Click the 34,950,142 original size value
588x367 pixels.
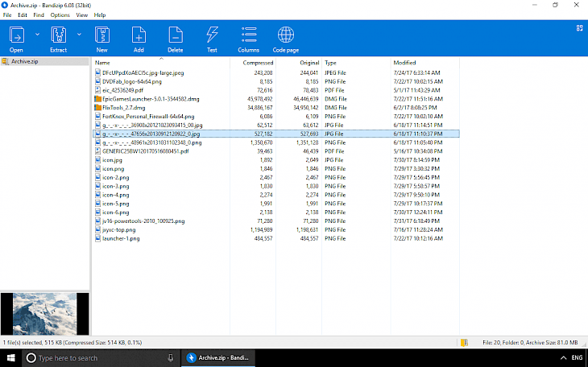click(305, 108)
